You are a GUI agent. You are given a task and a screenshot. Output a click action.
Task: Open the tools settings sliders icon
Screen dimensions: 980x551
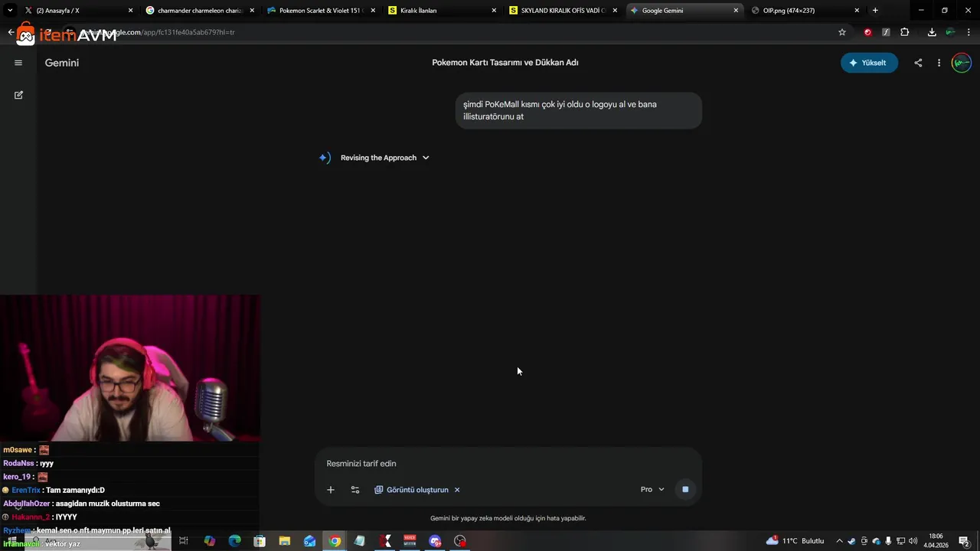pyautogui.click(x=355, y=490)
